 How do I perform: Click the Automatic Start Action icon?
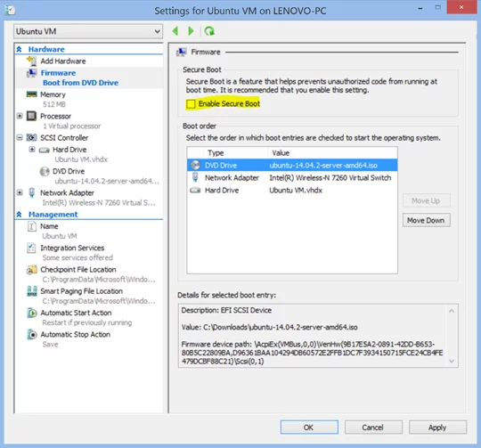[32, 313]
